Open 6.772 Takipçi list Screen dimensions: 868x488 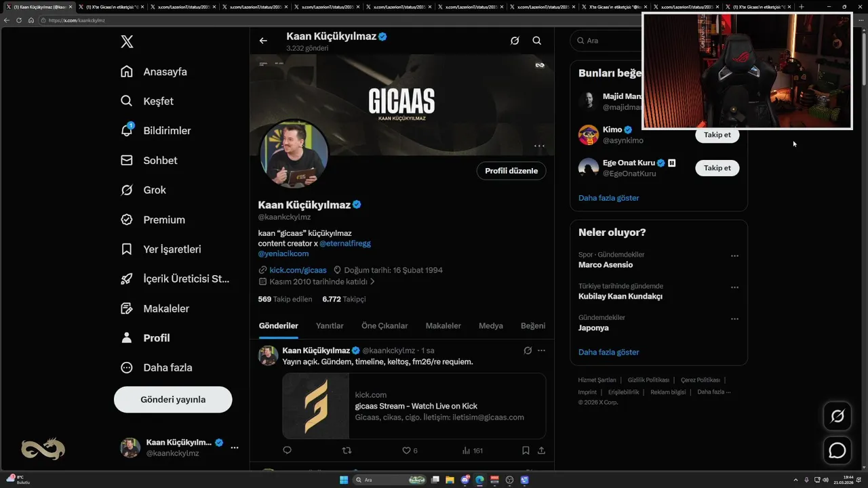(x=344, y=299)
